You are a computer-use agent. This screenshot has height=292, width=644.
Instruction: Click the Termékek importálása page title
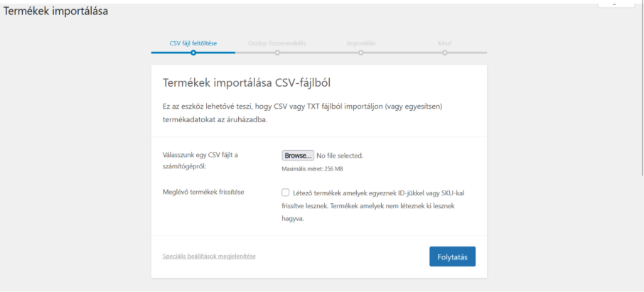(x=56, y=11)
